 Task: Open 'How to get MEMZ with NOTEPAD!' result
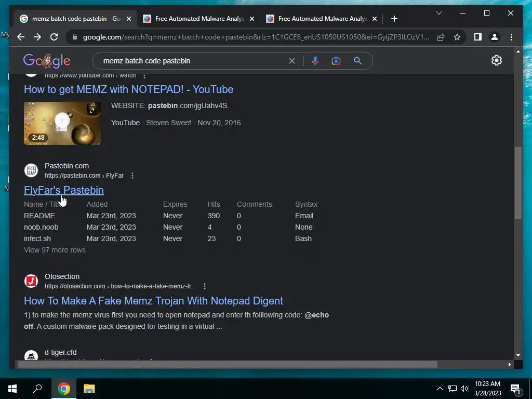pos(129,89)
